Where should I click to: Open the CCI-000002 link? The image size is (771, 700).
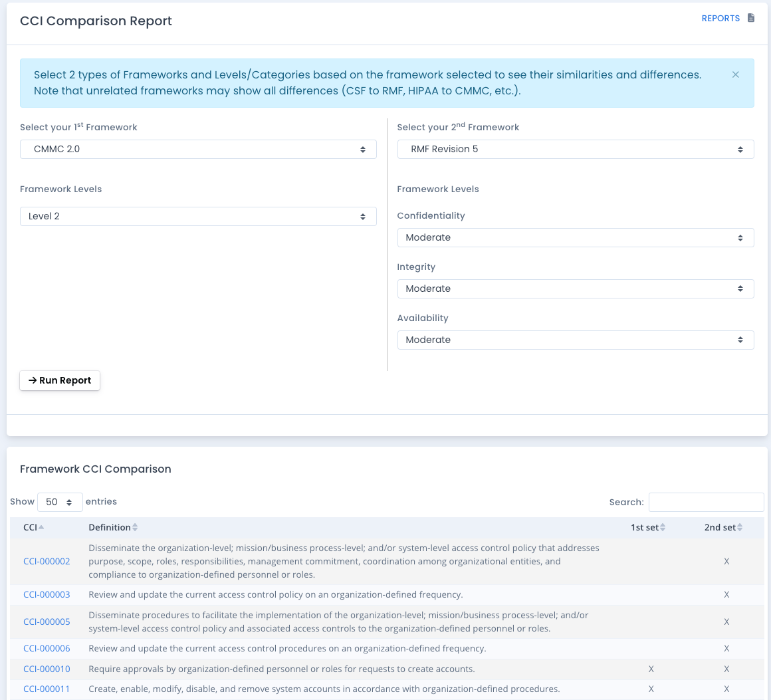coord(47,561)
